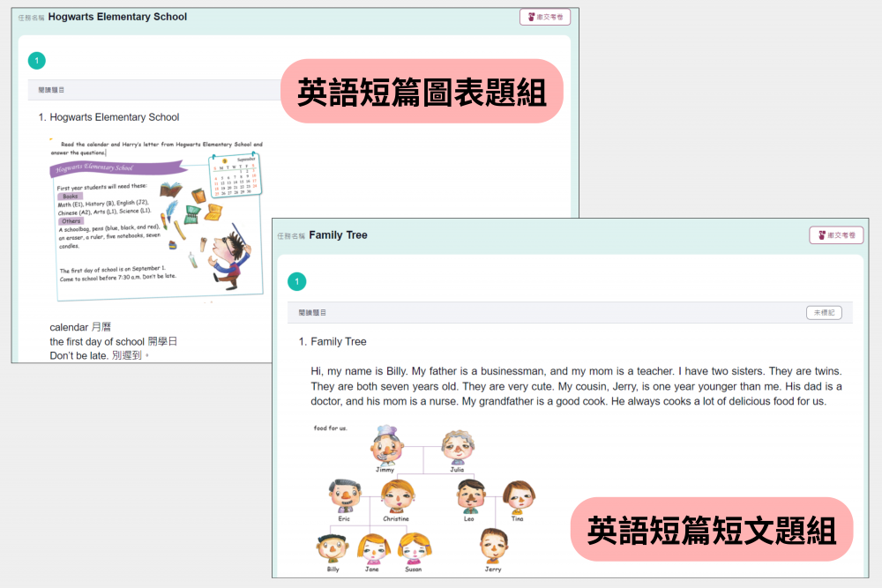
Task: Select question 1 circle in Family Tree task
Action: point(297,282)
